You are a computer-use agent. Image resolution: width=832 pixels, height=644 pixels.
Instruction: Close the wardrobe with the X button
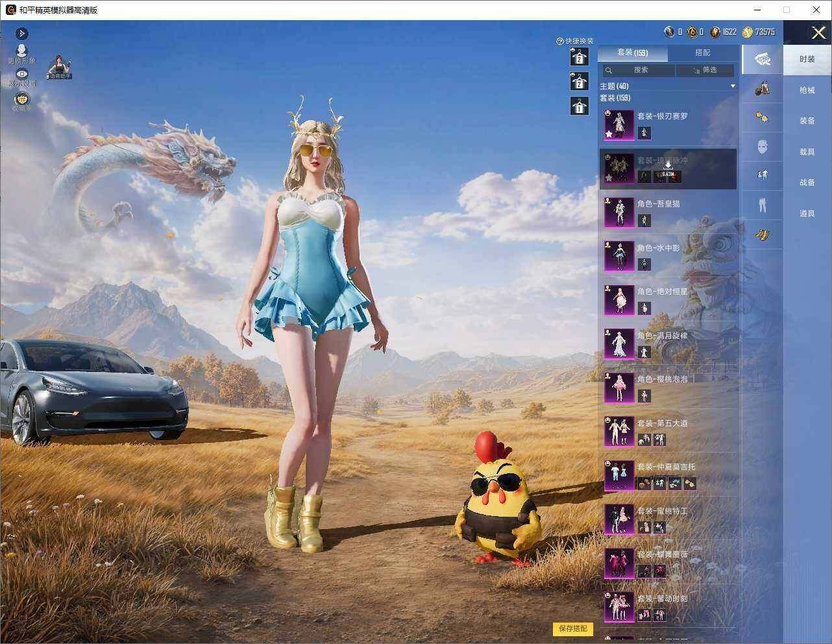tap(818, 32)
